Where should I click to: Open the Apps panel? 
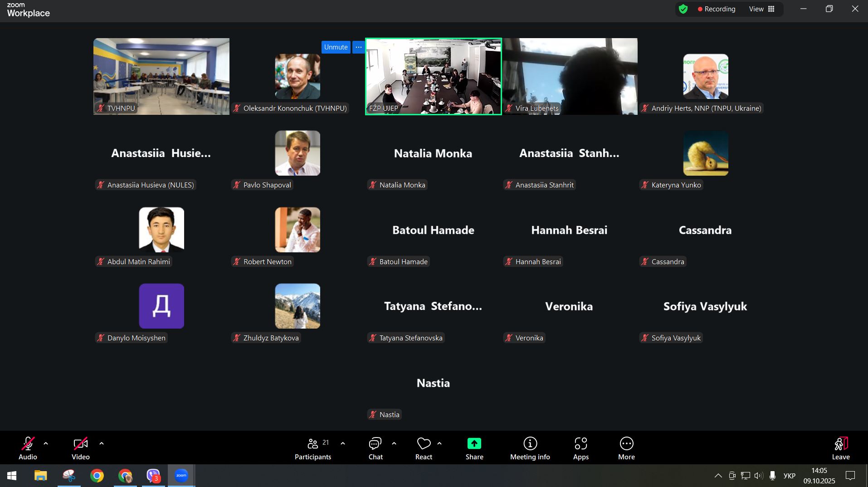click(x=580, y=448)
